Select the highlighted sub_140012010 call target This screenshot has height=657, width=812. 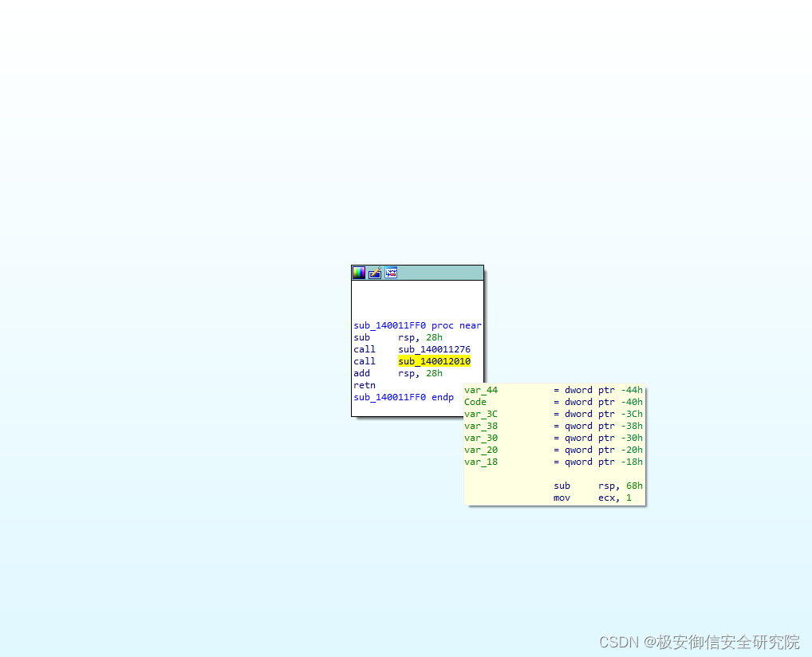pos(434,361)
